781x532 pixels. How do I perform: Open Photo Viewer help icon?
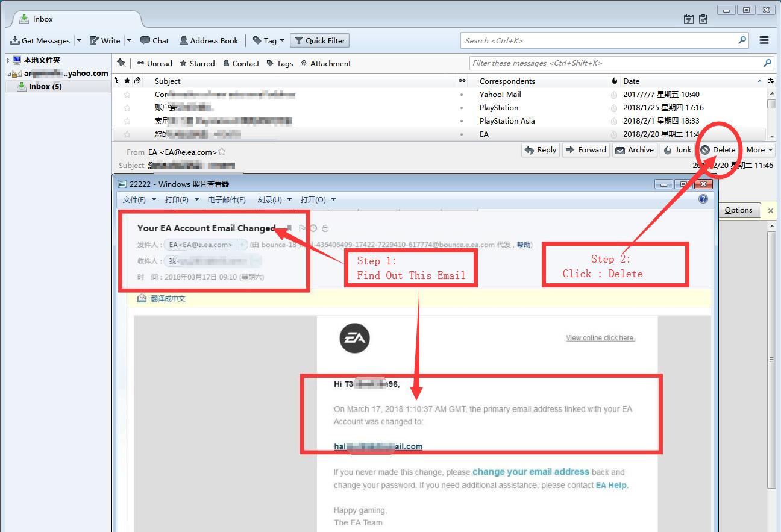(703, 199)
